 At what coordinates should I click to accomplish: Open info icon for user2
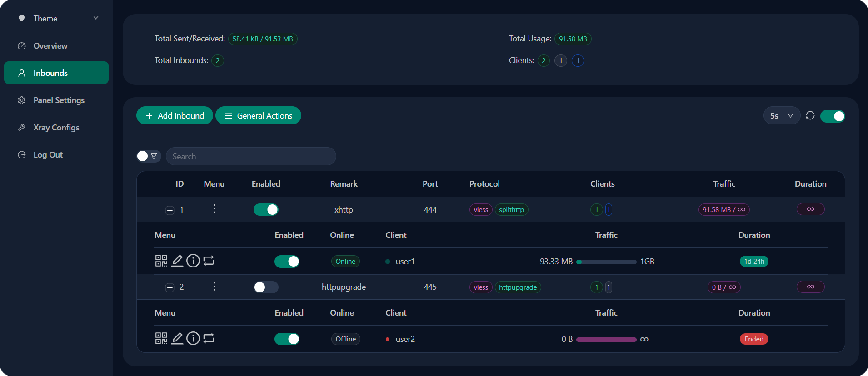193,338
